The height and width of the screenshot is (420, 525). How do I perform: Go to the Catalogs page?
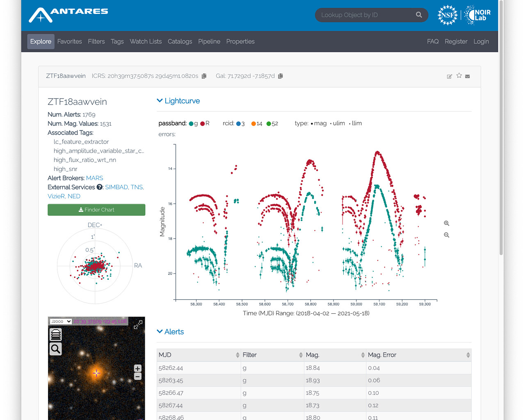pos(180,41)
